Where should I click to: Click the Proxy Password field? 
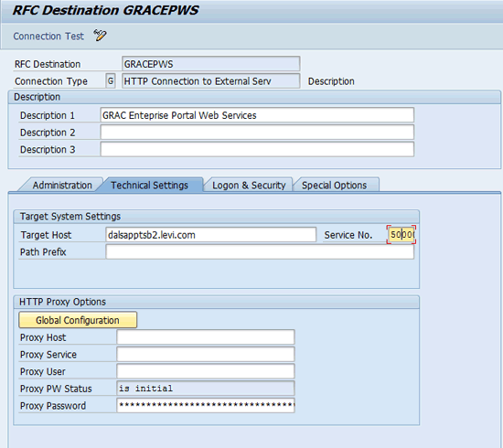206,405
